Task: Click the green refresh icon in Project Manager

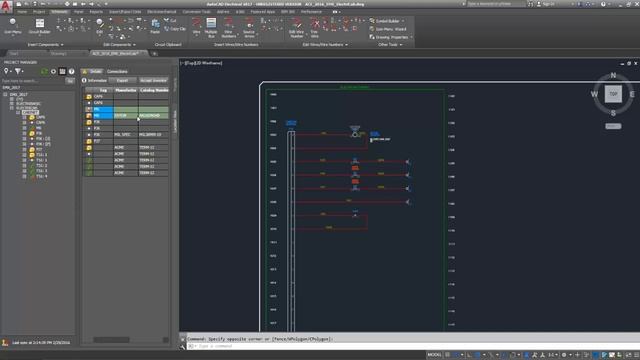Action: (x=44, y=71)
